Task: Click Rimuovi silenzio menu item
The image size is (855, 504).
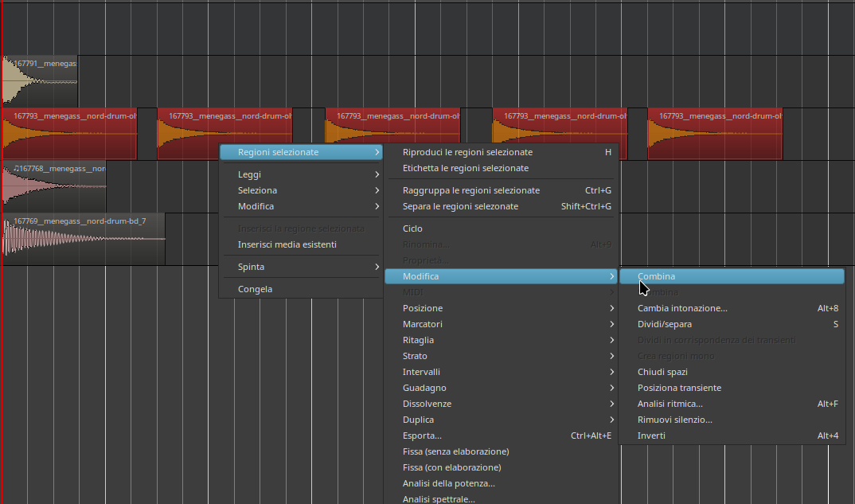Action: [674, 420]
